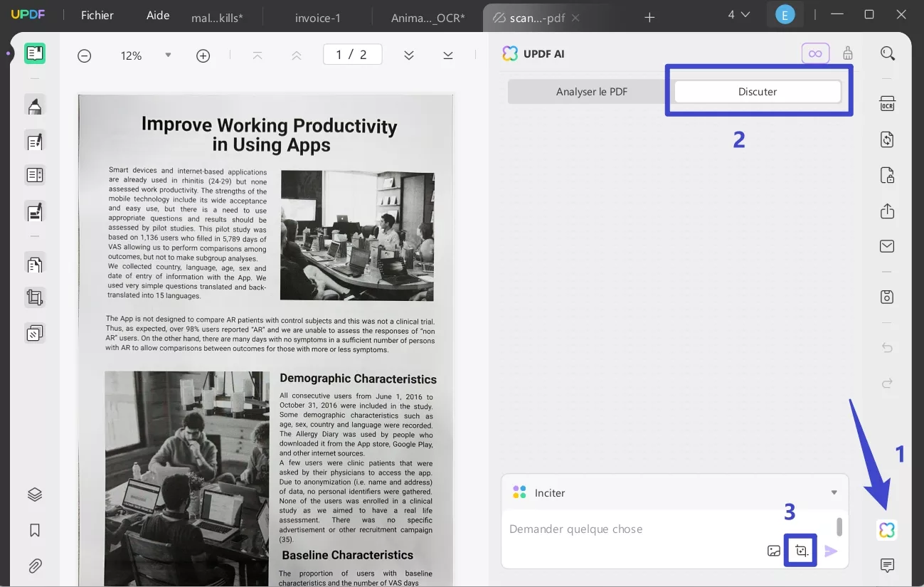Go to the next page arrow

tap(408, 55)
